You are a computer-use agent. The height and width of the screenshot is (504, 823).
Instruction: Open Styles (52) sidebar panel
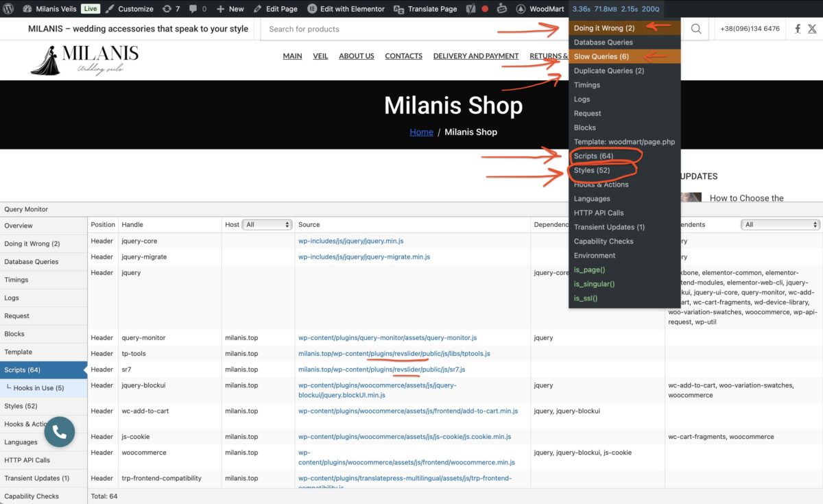44,406
